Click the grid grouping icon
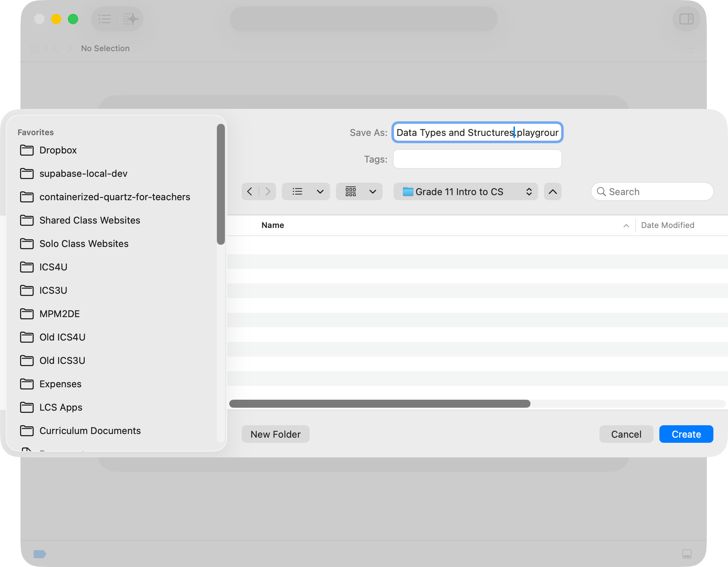The height and width of the screenshot is (567, 728). pyautogui.click(x=350, y=191)
